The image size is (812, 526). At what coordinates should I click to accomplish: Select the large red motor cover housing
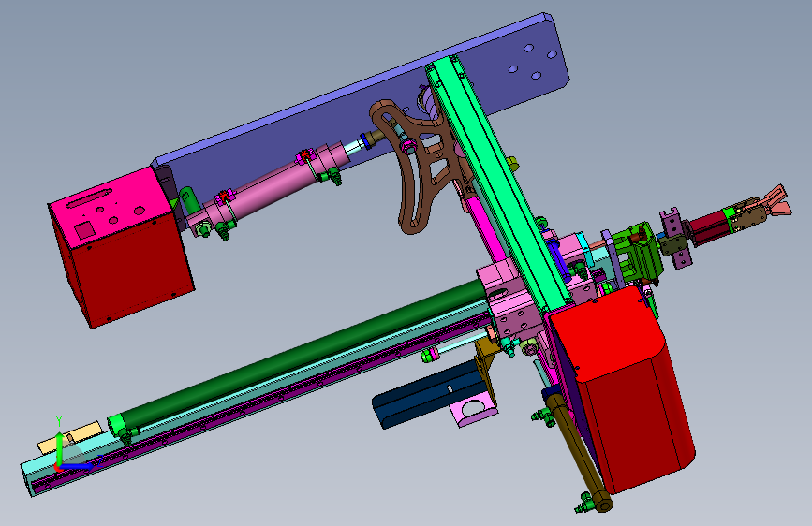coord(622,388)
